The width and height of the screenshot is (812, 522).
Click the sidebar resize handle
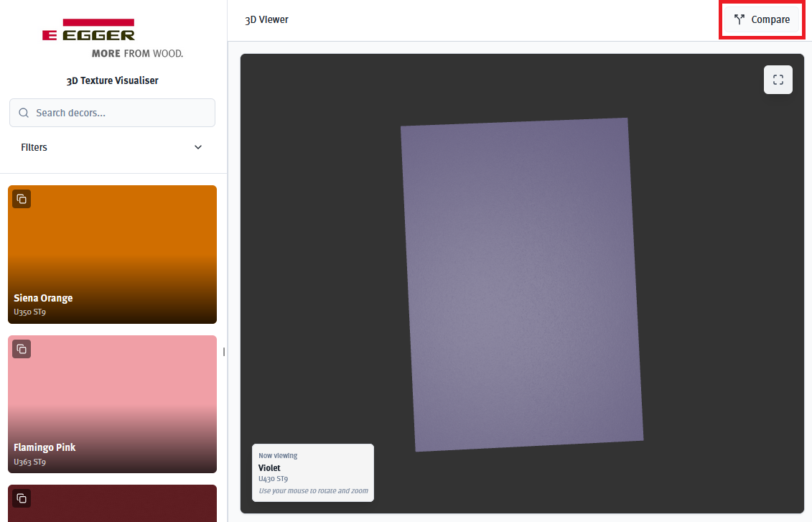(x=224, y=352)
